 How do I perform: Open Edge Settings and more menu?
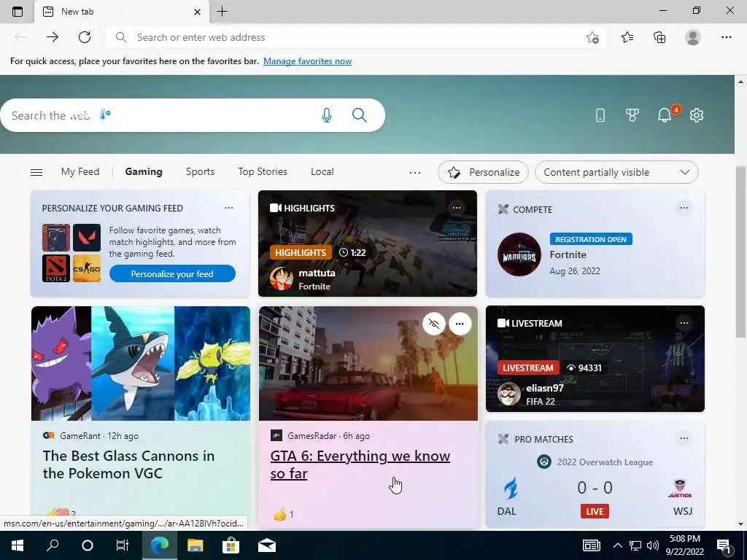[x=726, y=37]
